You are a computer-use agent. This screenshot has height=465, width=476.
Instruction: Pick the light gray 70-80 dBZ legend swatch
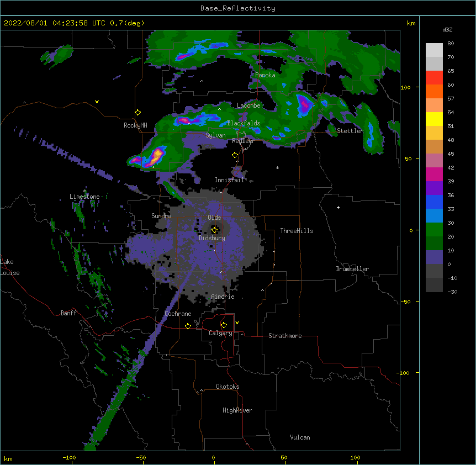(434, 50)
